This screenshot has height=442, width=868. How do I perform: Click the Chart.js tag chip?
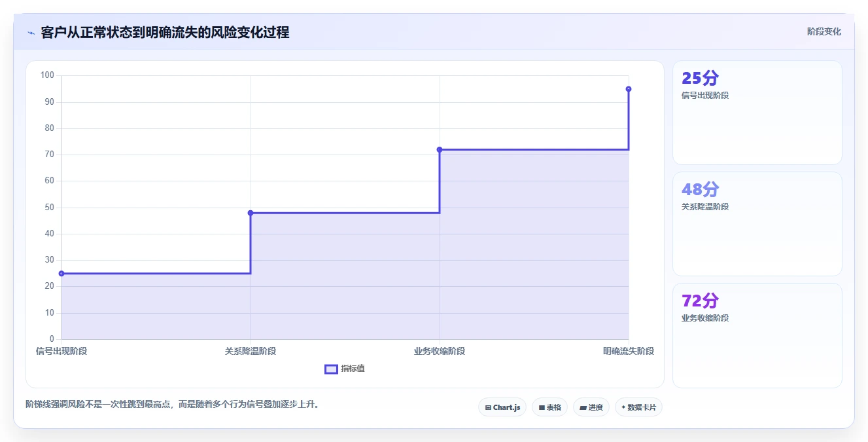click(x=502, y=407)
